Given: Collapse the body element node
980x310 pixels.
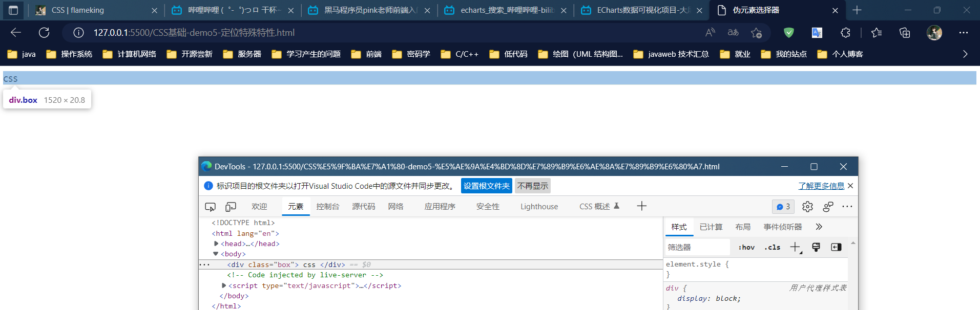Looking at the screenshot, I should (216, 254).
